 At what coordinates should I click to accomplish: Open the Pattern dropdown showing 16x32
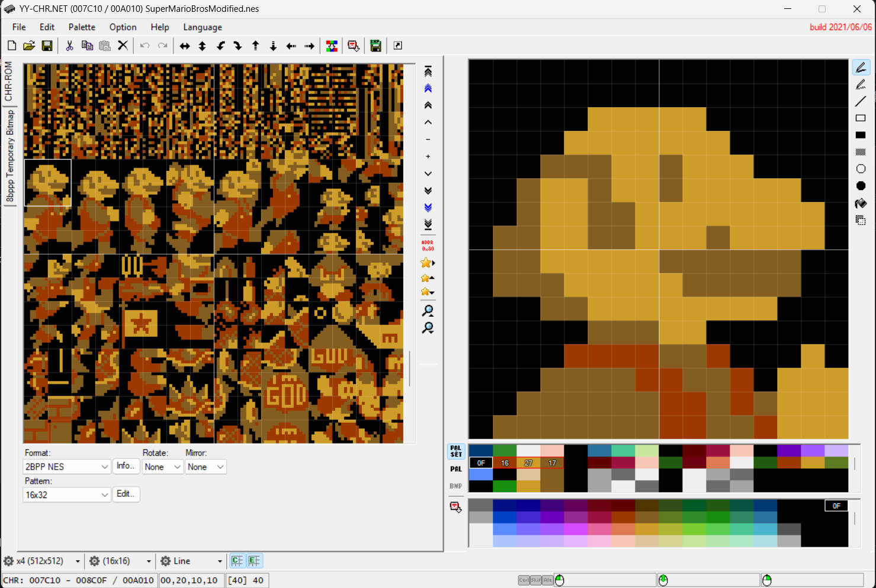pos(67,494)
